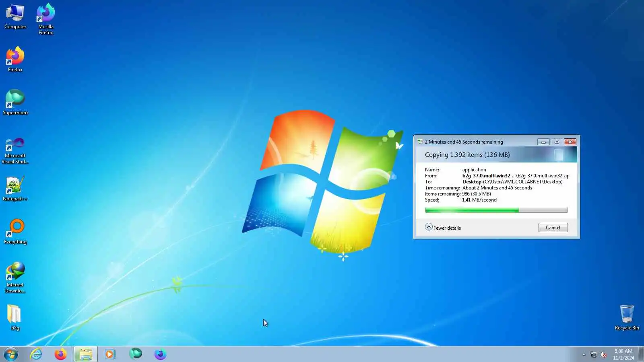Select the b2g folder on desktop
This screenshot has width=644, height=362.
(15, 318)
